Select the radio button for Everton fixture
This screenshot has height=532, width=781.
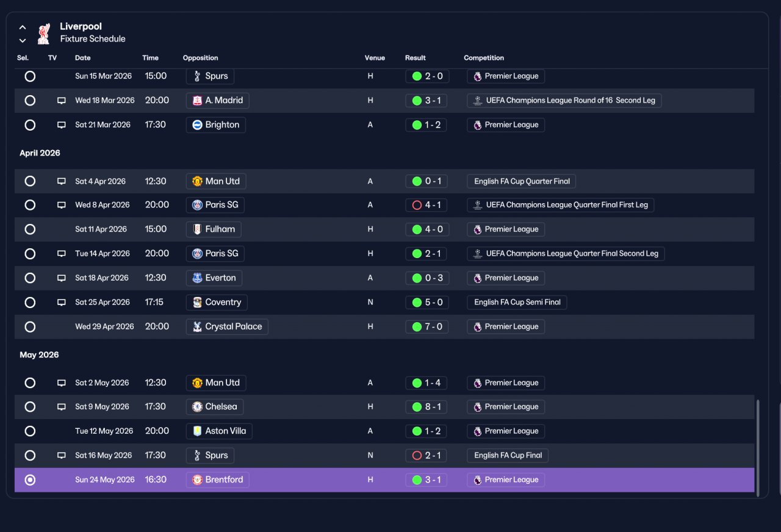pos(30,278)
